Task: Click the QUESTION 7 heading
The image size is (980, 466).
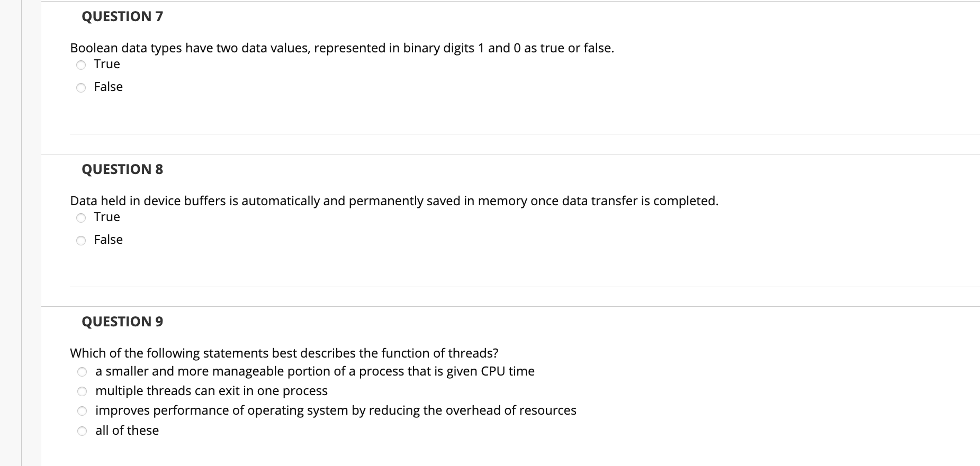Action: point(122,16)
